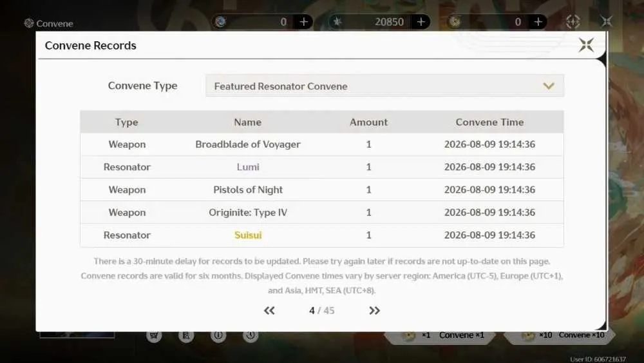Close the Convene Records dialog
Image resolution: width=644 pixels, height=363 pixels.
pyautogui.click(x=586, y=44)
